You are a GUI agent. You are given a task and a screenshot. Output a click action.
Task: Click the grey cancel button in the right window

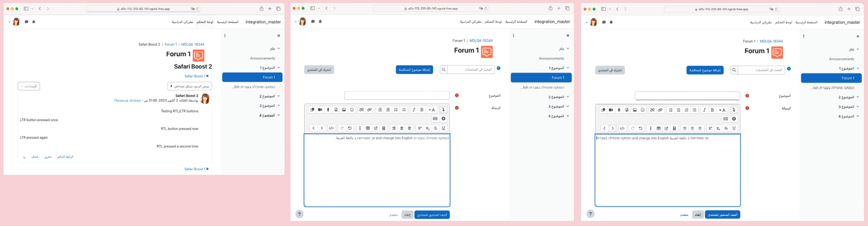pos(698,215)
